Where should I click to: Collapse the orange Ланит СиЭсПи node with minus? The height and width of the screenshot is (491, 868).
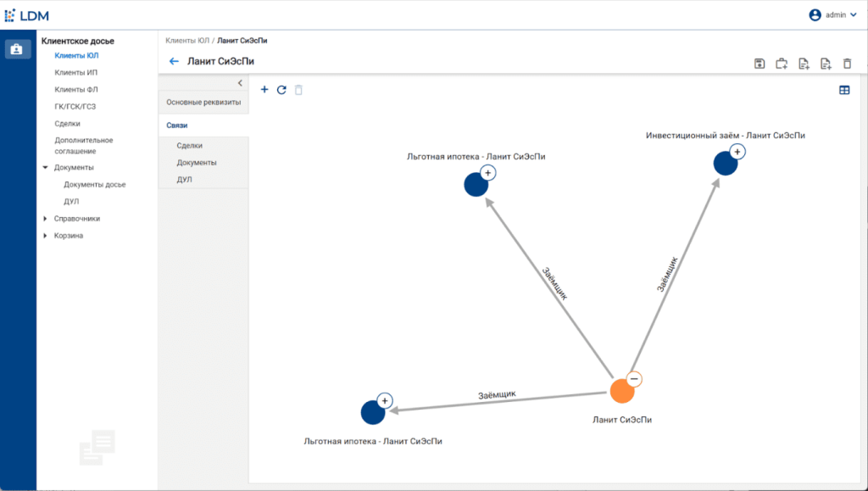click(x=634, y=379)
